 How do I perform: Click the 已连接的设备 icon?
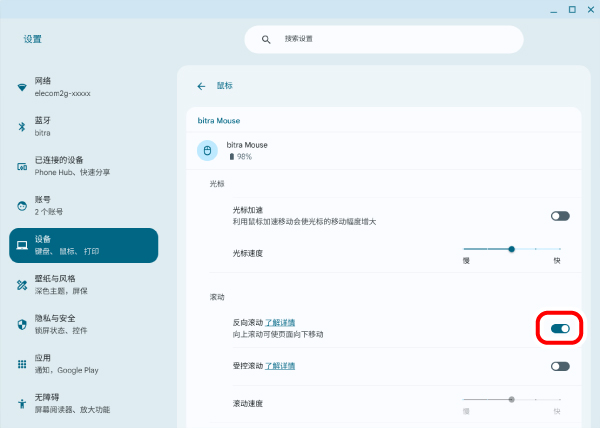22,166
